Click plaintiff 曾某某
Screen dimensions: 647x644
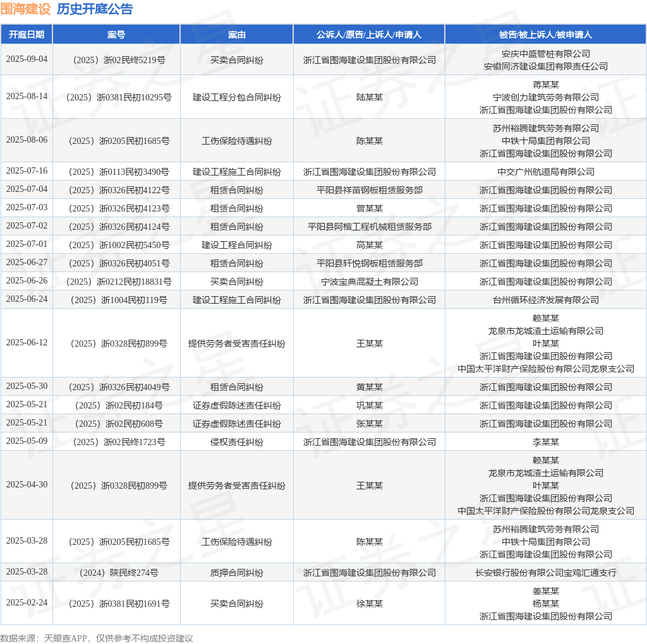click(369, 208)
